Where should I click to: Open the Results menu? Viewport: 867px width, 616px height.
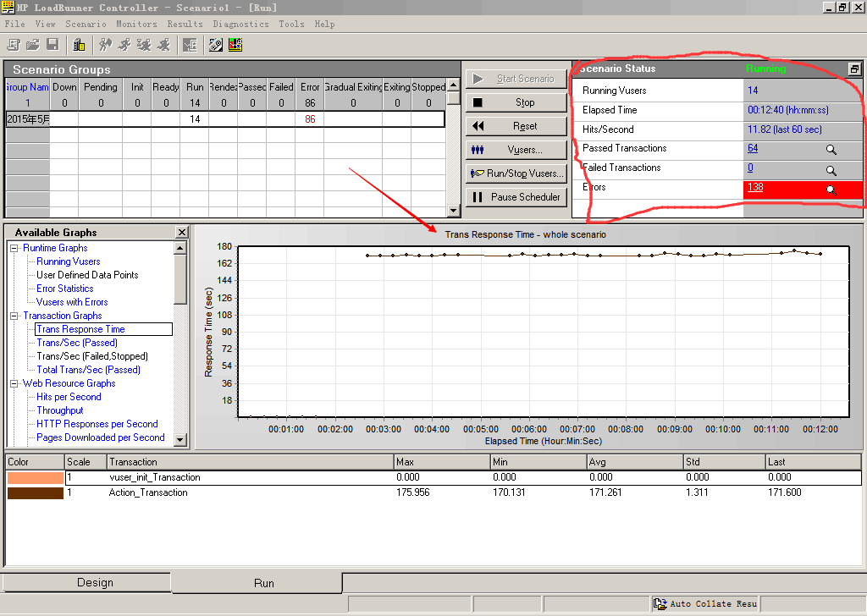(185, 24)
